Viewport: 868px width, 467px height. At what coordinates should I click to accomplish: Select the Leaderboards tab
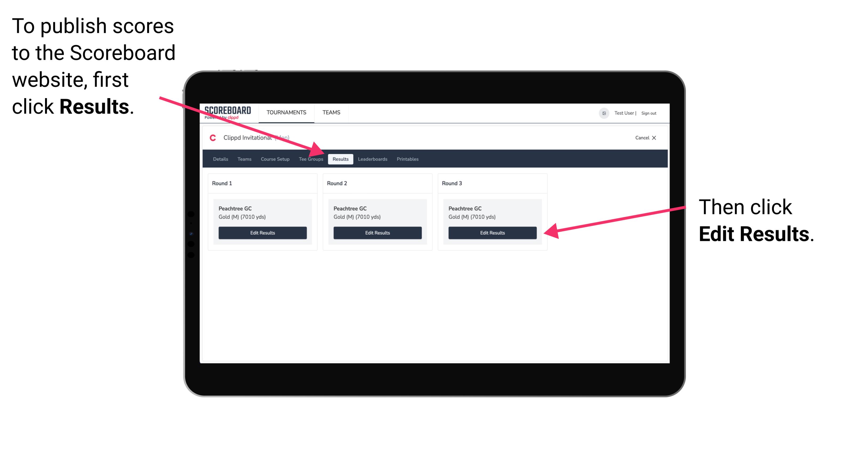pyautogui.click(x=373, y=159)
